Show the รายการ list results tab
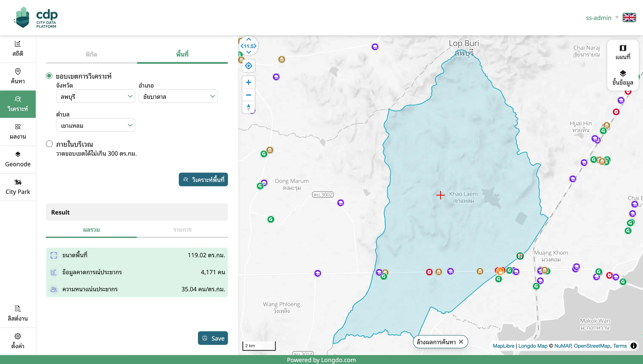643x364 pixels. click(x=182, y=230)
